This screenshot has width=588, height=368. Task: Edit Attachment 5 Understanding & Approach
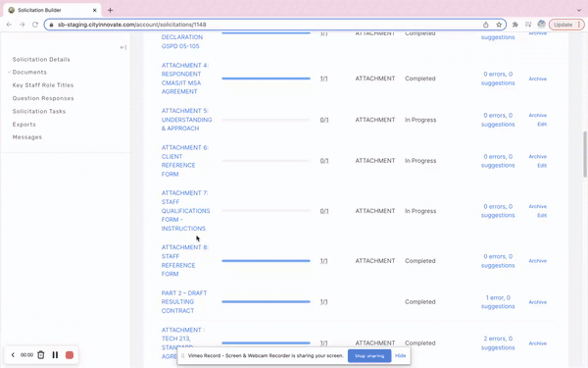click(542, 125)
